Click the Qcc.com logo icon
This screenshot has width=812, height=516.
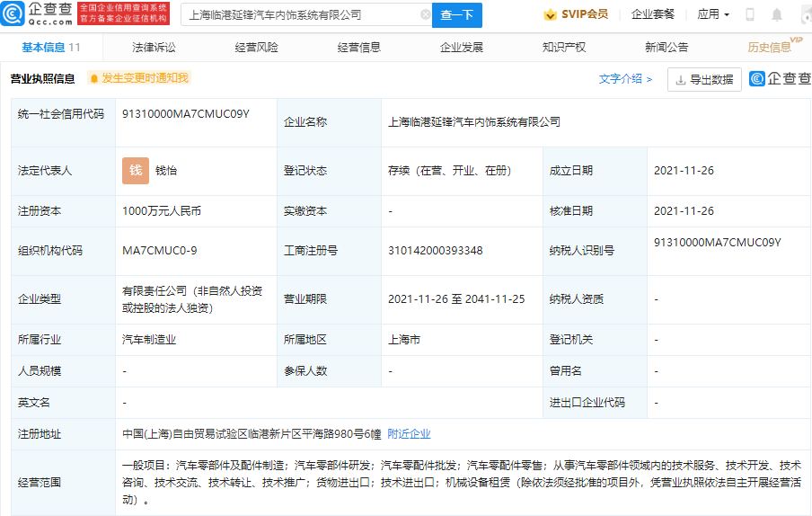click(13, 14)
